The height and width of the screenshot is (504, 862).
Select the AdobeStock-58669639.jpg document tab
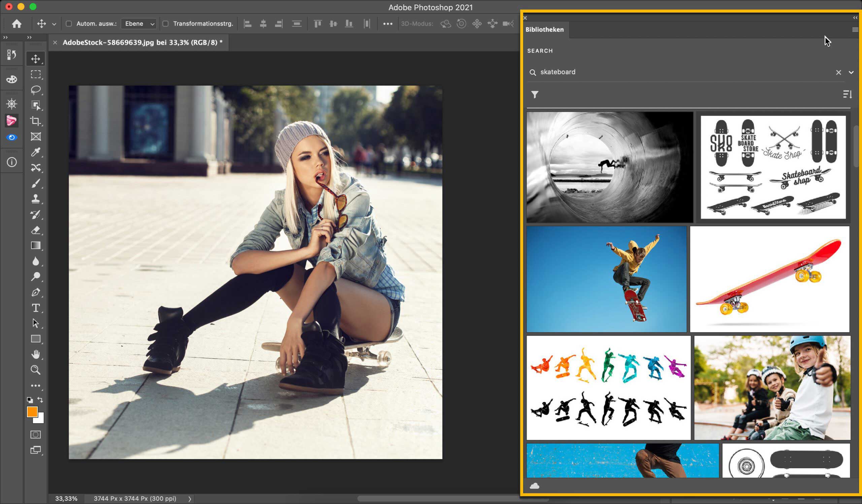pos(140,42)
